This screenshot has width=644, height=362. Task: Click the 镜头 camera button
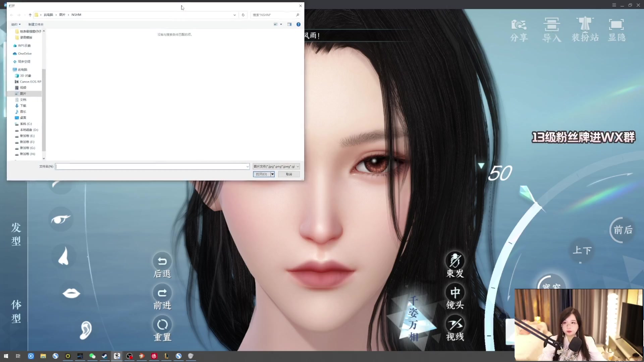[455, 296]
